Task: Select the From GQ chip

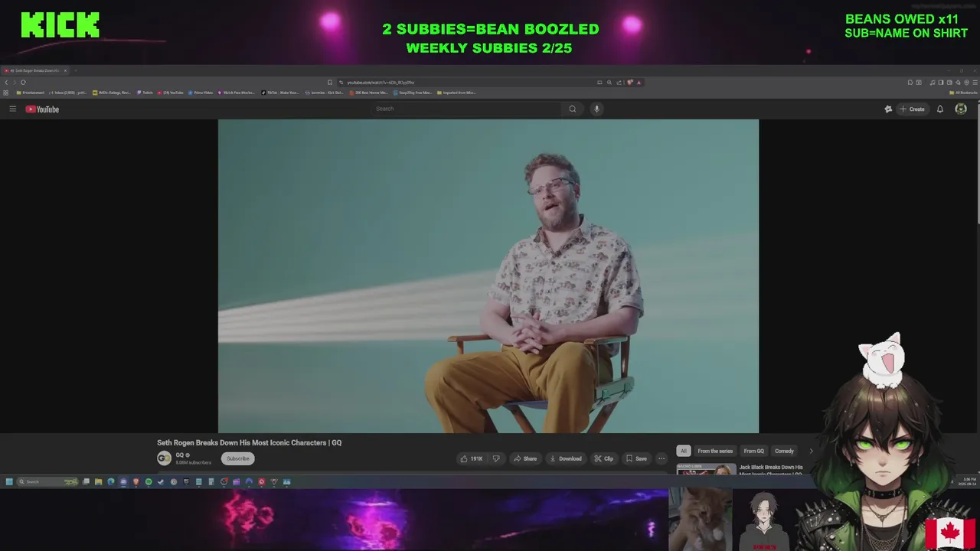Action: coord(753,451)
